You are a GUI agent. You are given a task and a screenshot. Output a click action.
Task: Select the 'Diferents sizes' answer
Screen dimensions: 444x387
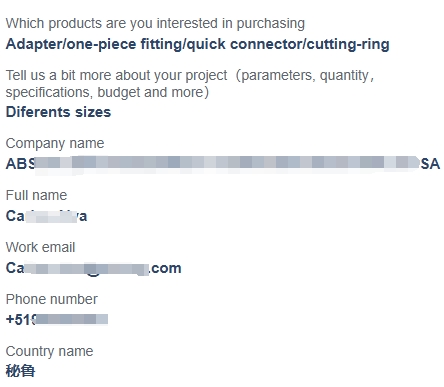point(58,112)
